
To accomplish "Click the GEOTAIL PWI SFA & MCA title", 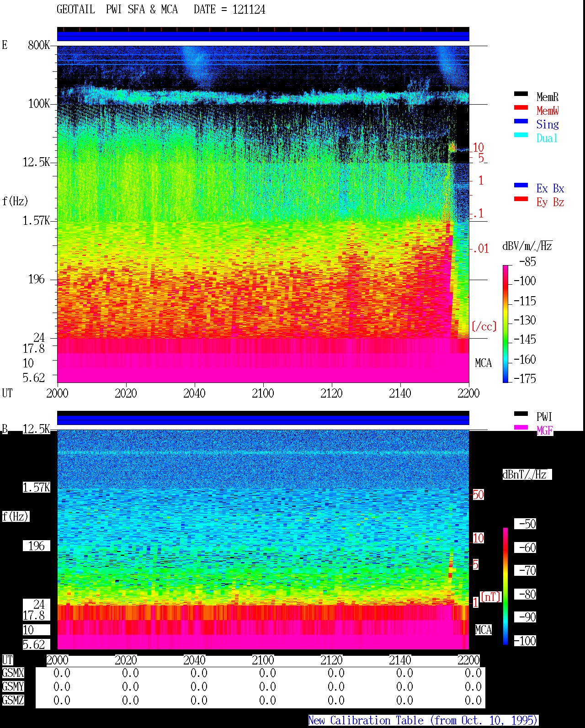I will [x=117, y=9].
